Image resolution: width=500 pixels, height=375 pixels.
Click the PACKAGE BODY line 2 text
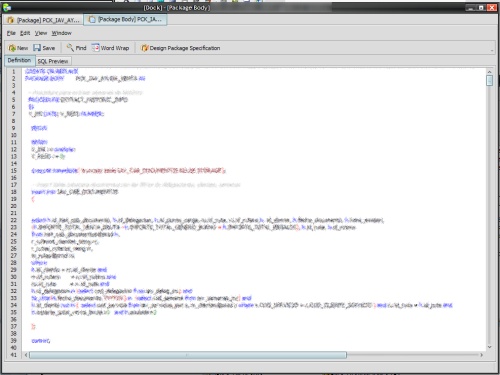click(85, 79)
